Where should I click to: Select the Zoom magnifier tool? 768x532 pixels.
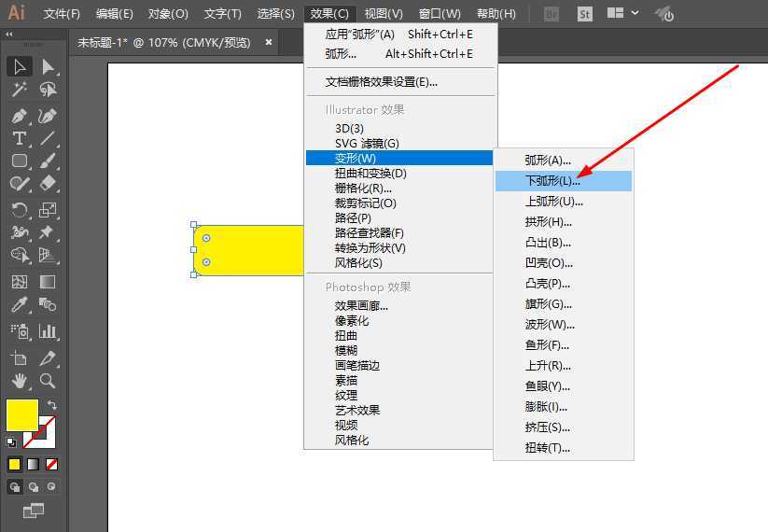click(48, 381)
